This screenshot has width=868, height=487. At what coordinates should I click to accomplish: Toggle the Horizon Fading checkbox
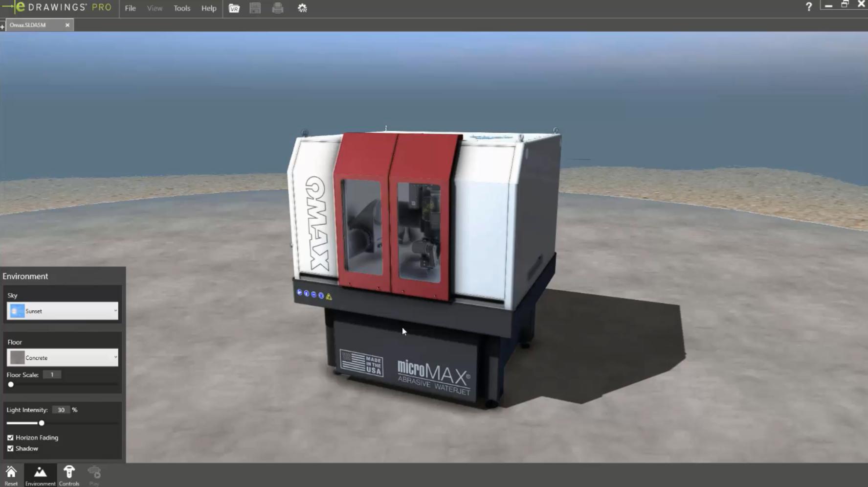coord(10,438)
